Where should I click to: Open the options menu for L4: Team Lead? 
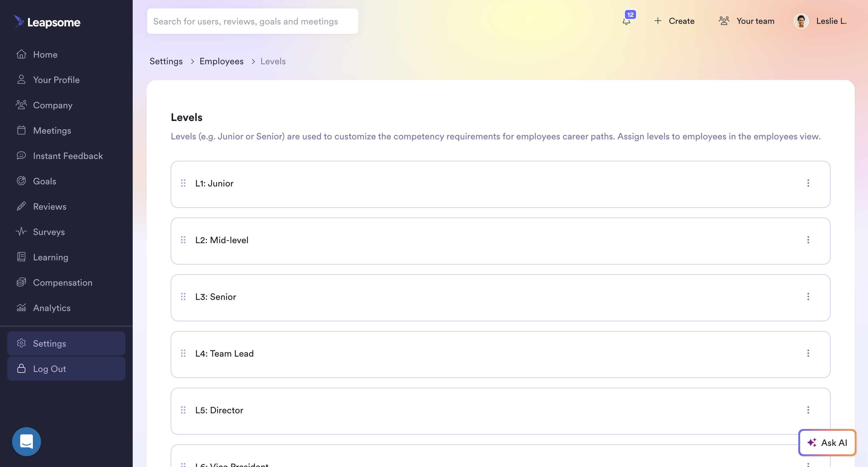[x=808, y=353]
